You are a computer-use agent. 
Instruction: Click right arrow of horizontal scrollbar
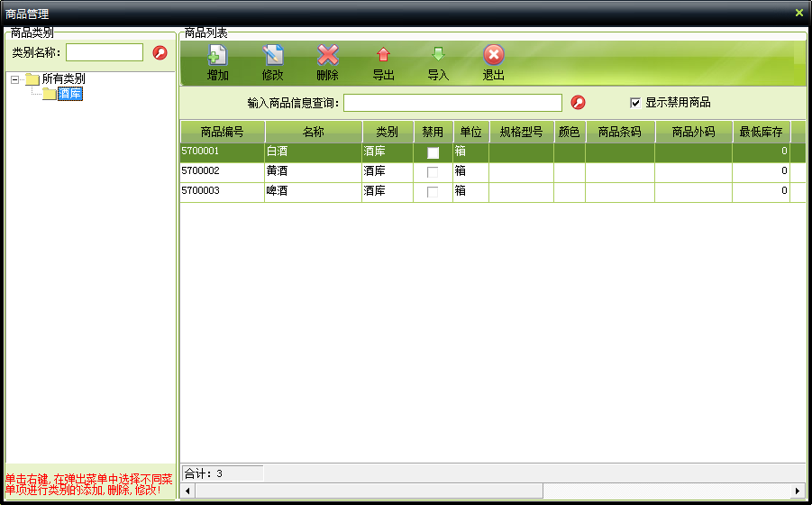pyautogui.click(x=798, y=491)
